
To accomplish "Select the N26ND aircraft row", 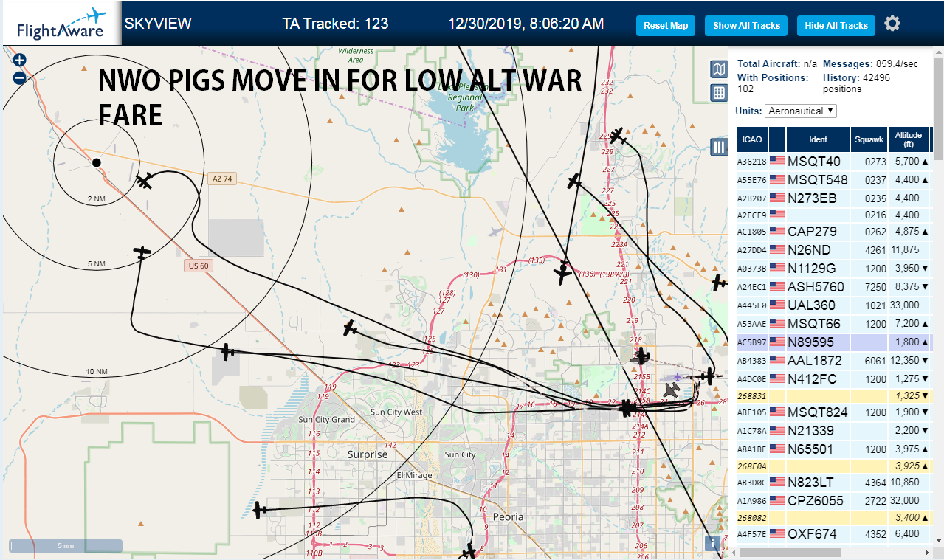I will click(x=834, y=249).
